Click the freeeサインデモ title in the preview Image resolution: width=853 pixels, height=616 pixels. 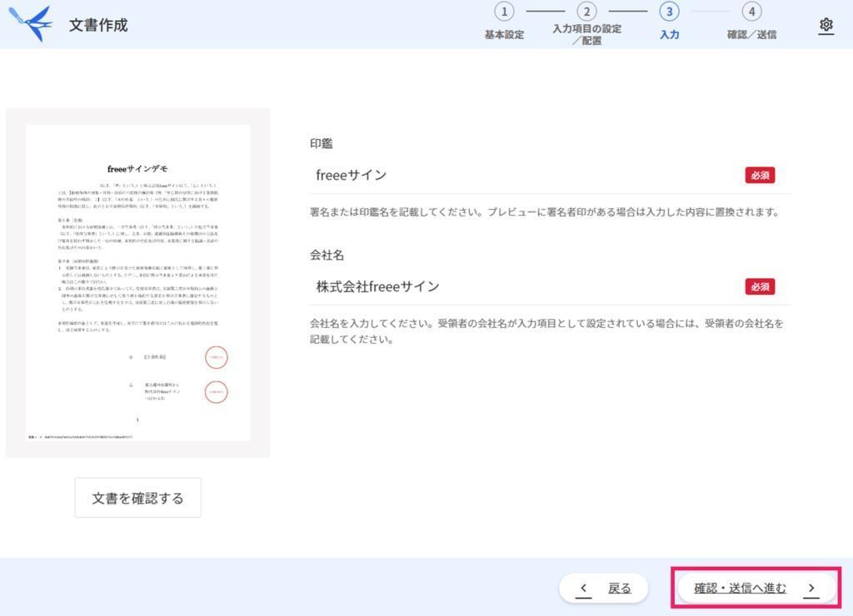pyautogui.click(x=137, y=169)
